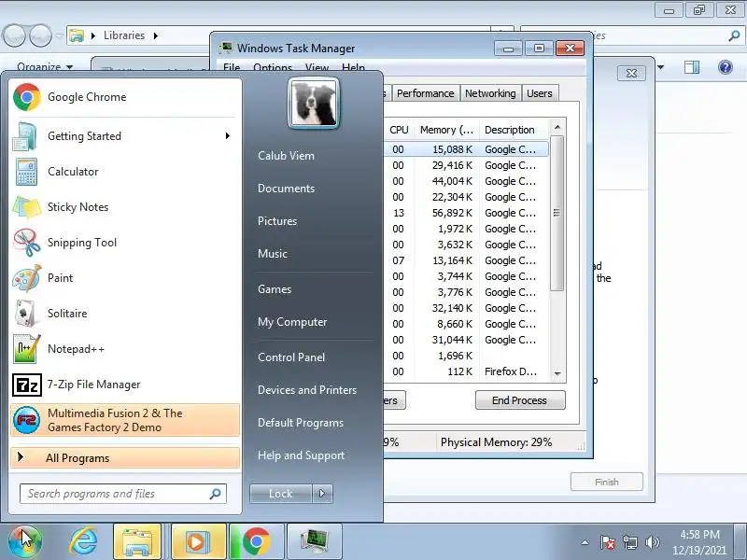Switch to Task Manager taskbar icon
The image size is (747, 560).
pyautogui.click(x=315, y=541)
